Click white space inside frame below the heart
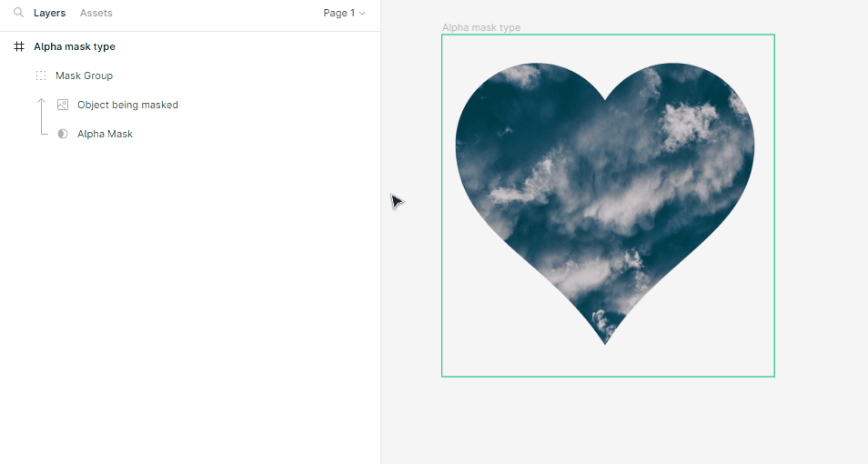868x464 pixels. 605,361
